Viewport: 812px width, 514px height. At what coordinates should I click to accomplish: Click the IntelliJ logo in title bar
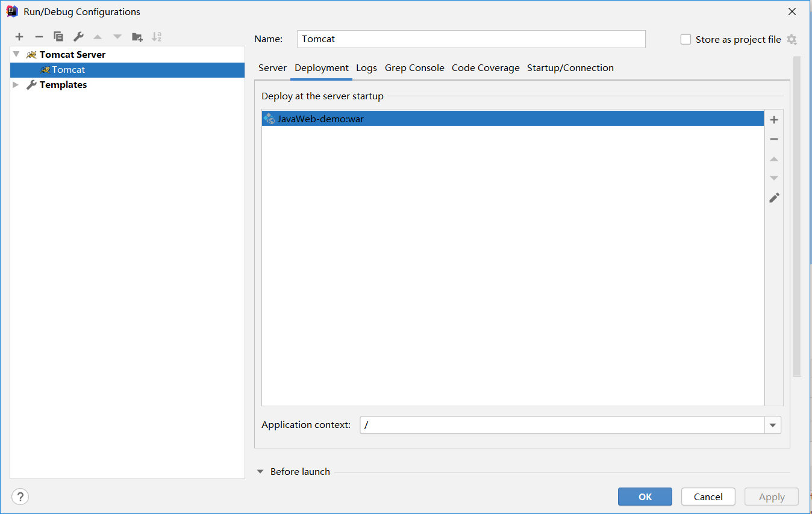pos(12,11)
